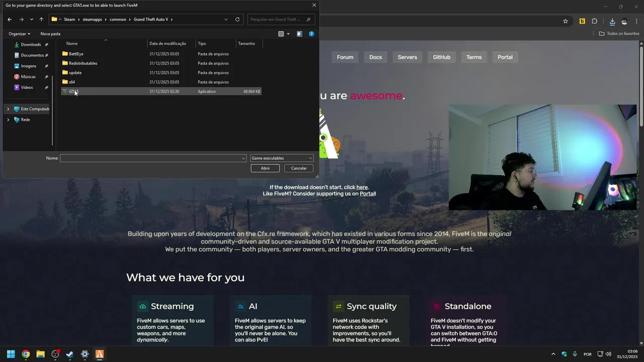Select the x64 folder
The image size is (644, 362).
tap(161, 82)
